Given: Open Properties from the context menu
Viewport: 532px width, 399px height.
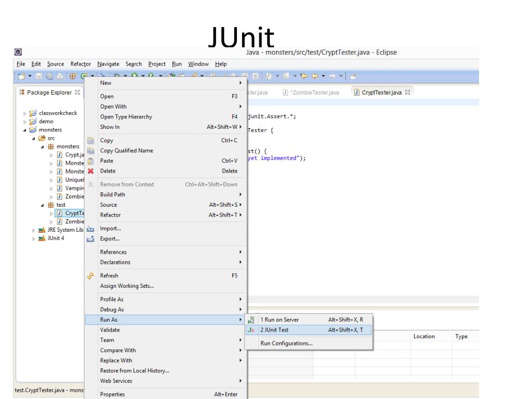Looking at the screenshot, I should pos(166,394).
